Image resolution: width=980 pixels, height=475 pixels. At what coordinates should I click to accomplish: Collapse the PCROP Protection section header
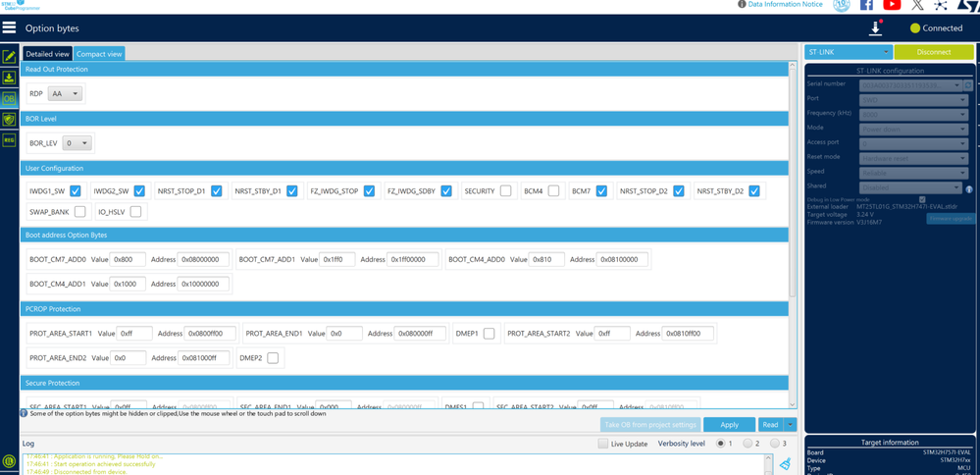404,309
